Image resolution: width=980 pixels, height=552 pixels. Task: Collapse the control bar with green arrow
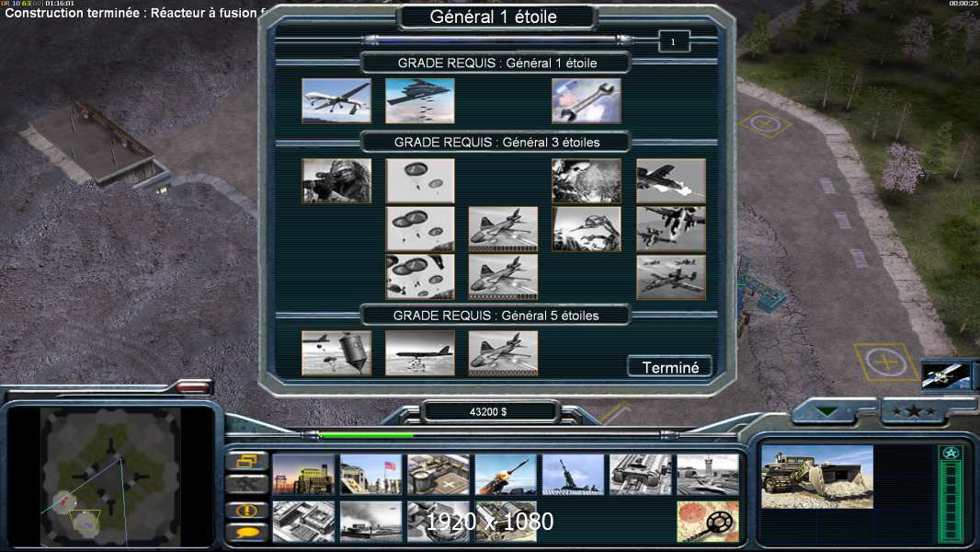826,412
